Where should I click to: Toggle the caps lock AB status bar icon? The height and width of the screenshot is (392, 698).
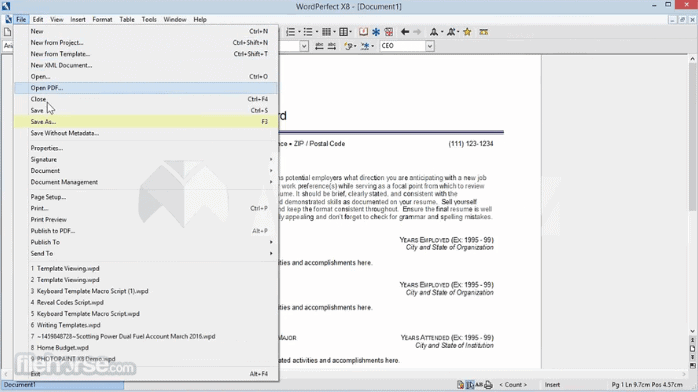479,385
